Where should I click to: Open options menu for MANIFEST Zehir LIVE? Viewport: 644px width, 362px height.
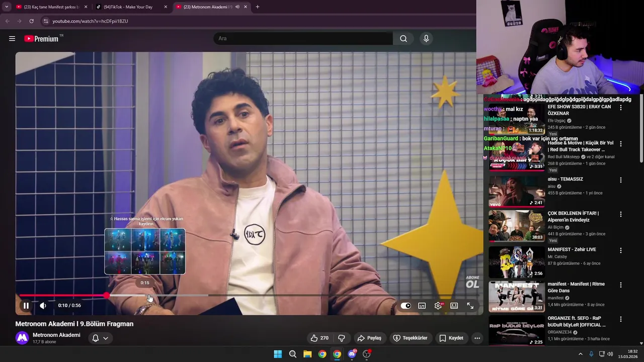(621, 250)
